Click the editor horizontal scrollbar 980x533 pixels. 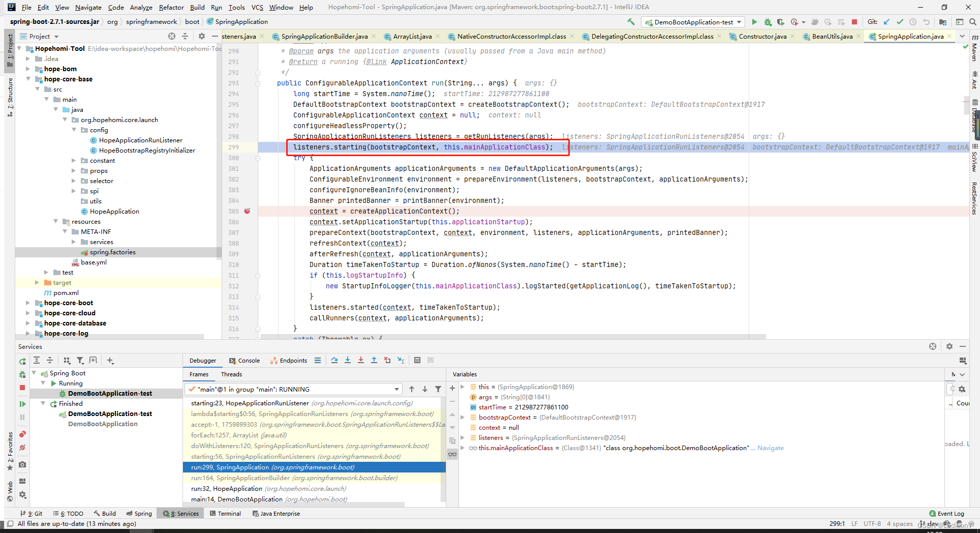pos(513,337)
